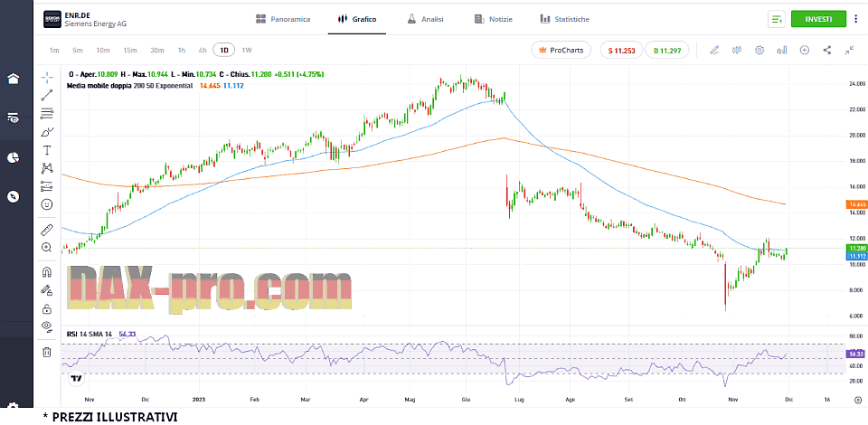Open the pencil draw icon in top toolbar

[x=714, y=50]
